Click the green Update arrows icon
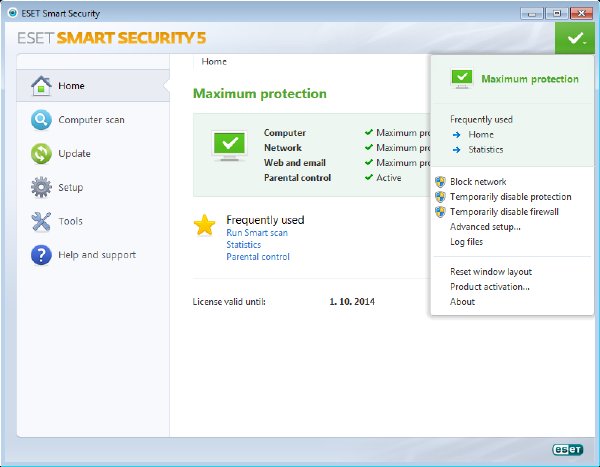Screen dimensions: 600x467 41,153
